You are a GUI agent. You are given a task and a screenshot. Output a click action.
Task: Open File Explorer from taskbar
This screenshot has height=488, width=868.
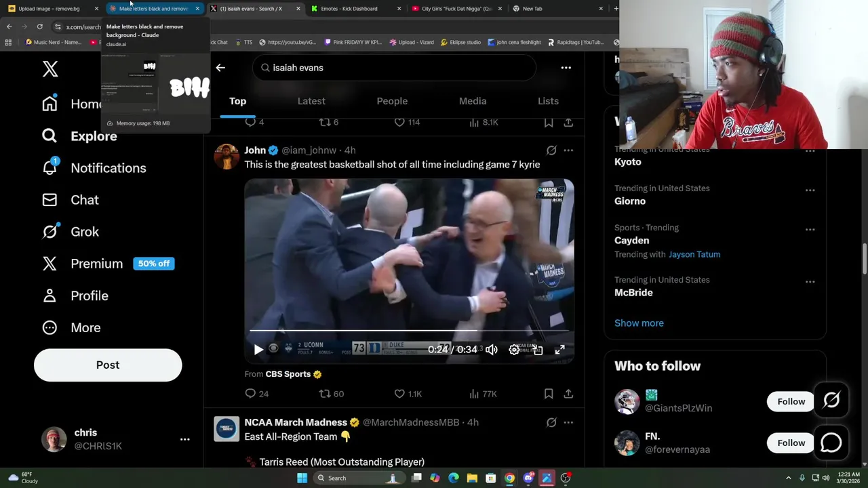click(x=472, y=478)
